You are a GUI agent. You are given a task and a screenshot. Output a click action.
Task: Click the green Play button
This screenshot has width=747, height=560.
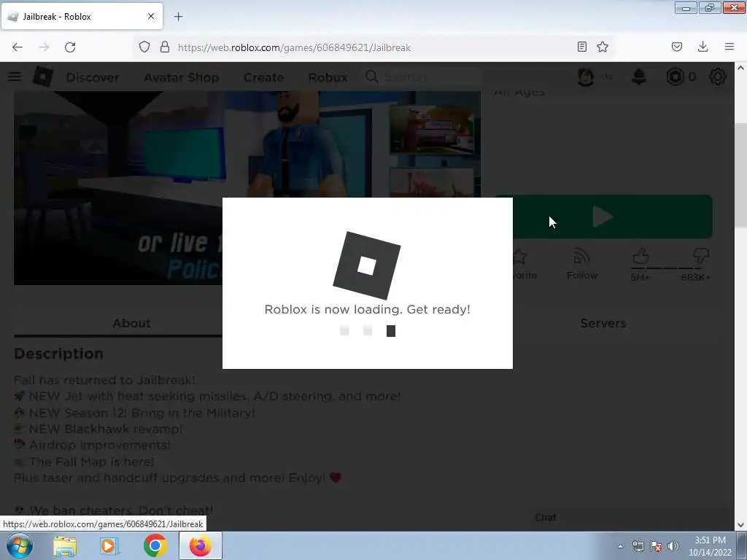(613, 217)
